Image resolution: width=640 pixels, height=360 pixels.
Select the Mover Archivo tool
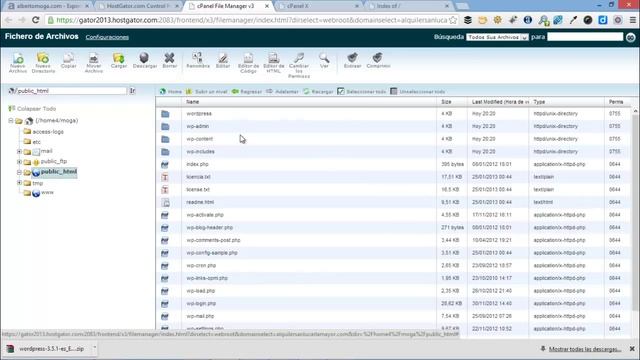(93, 62)
